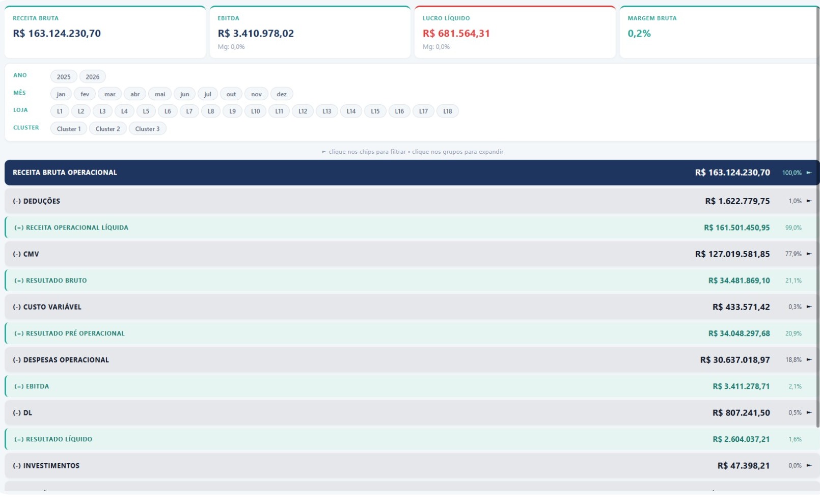Expand the Deduções row arrow
Screen dimensions: 820x504
pos(809,201)
